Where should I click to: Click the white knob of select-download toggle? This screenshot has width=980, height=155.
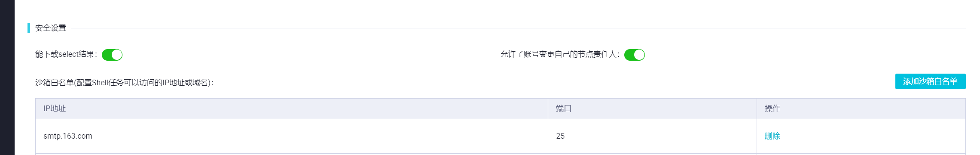pos(117,55)
